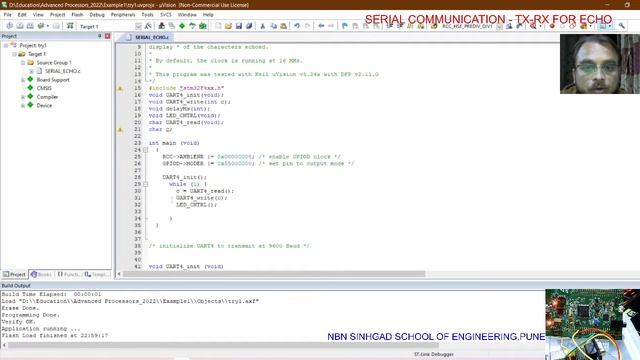Open the SVCS menu

coord(166,15)
